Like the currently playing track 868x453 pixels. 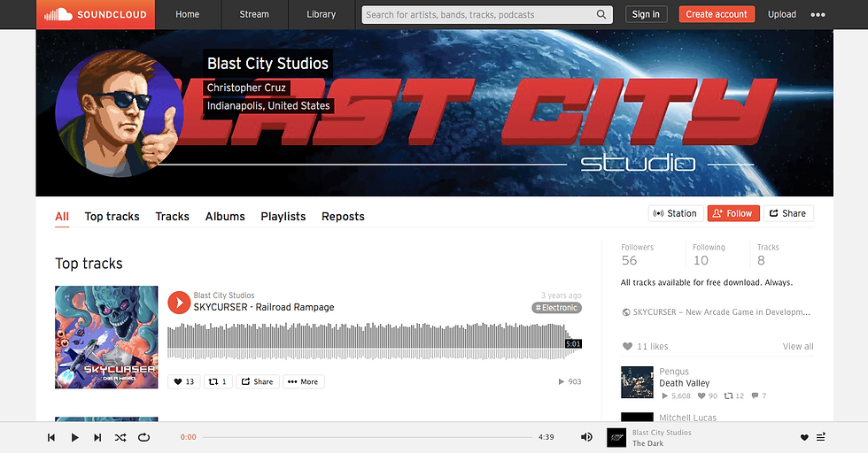[804, 437]
